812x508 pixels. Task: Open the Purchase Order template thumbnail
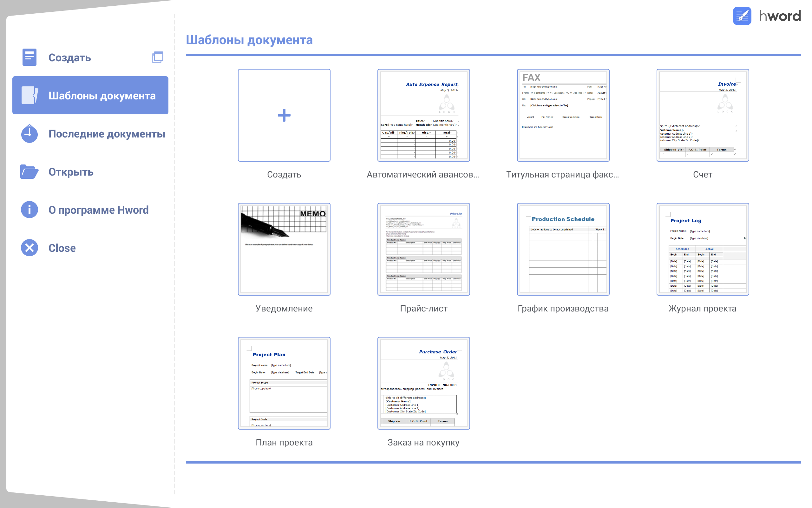423,383
